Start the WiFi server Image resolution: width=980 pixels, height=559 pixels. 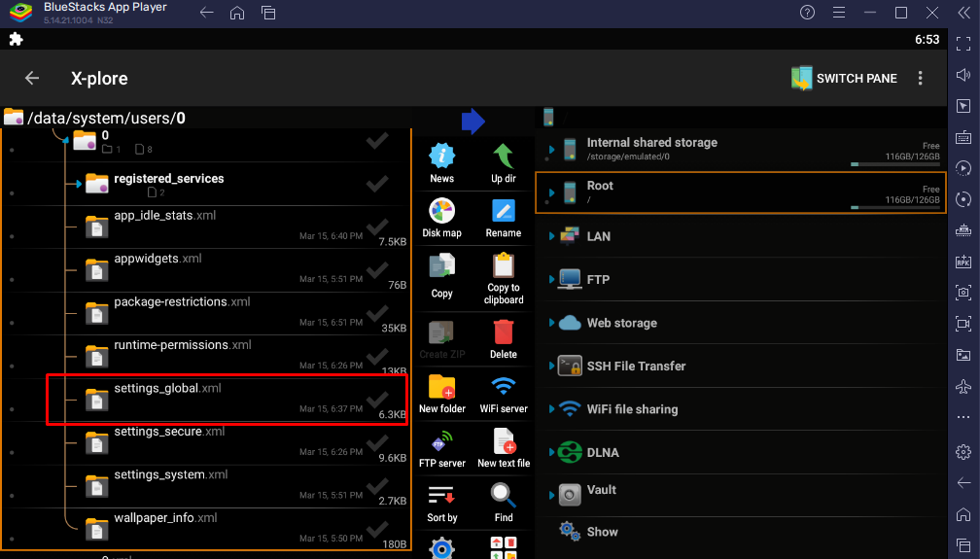click(x=504, y=393)
